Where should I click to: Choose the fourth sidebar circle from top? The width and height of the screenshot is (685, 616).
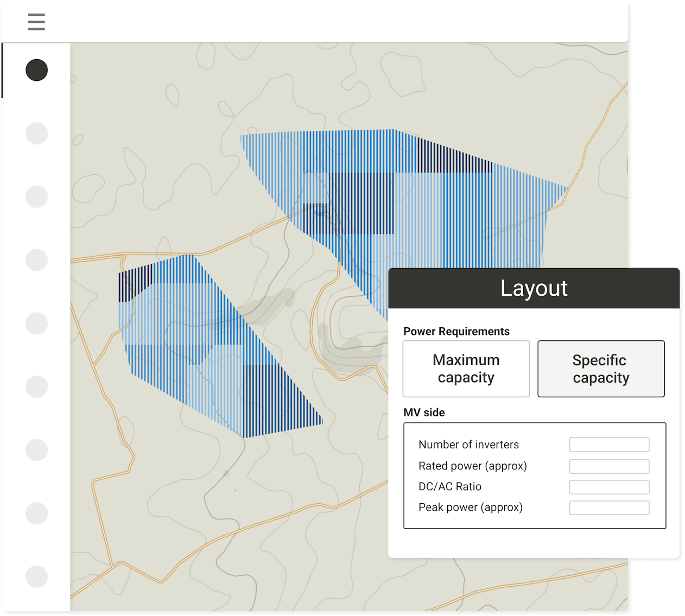37,260
